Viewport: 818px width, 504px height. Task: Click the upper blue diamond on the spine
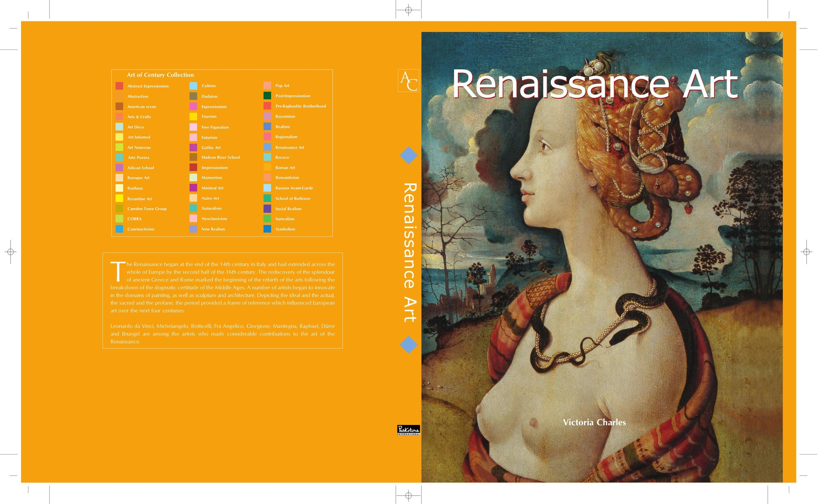click(408, 155)
